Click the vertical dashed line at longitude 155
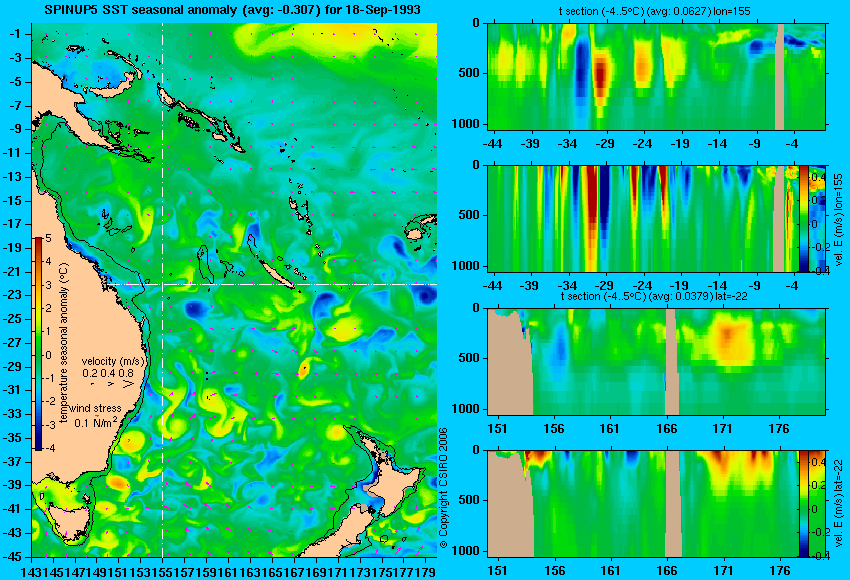 [x=162, y=289]
